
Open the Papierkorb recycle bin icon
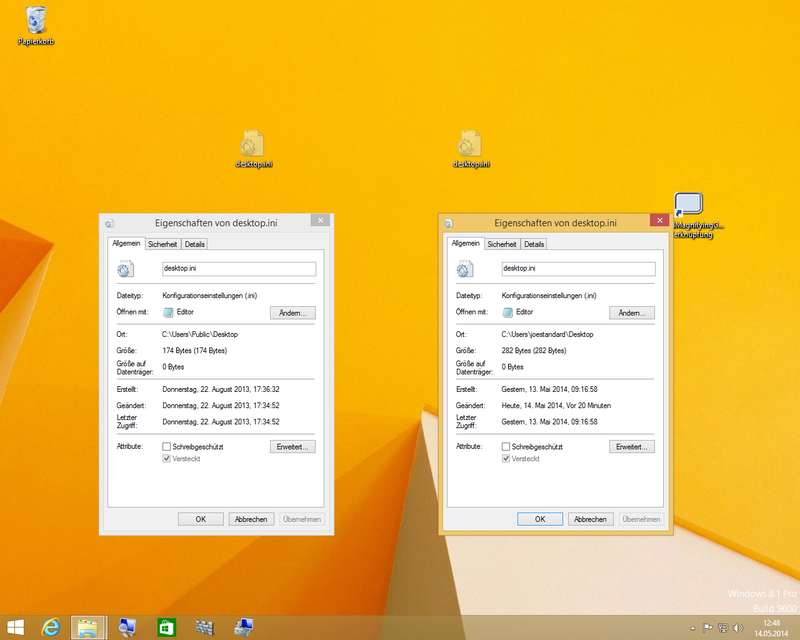click(36, 22)
